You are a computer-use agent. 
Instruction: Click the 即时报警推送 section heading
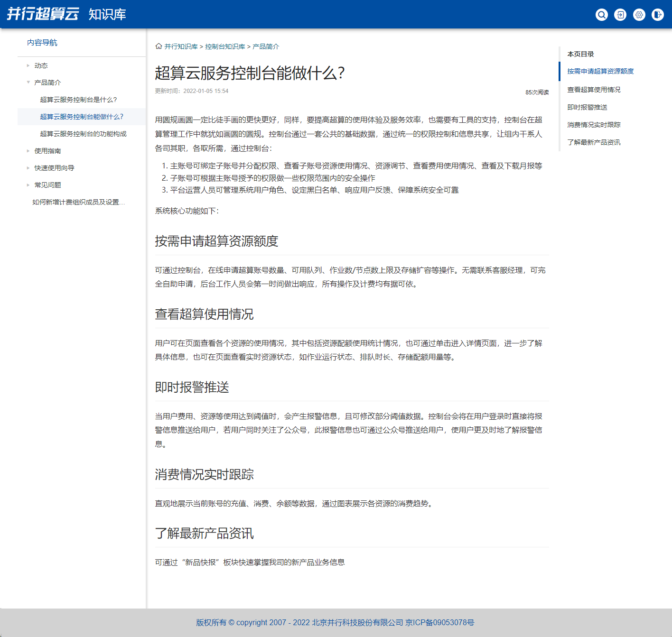(x=192, y=387)
